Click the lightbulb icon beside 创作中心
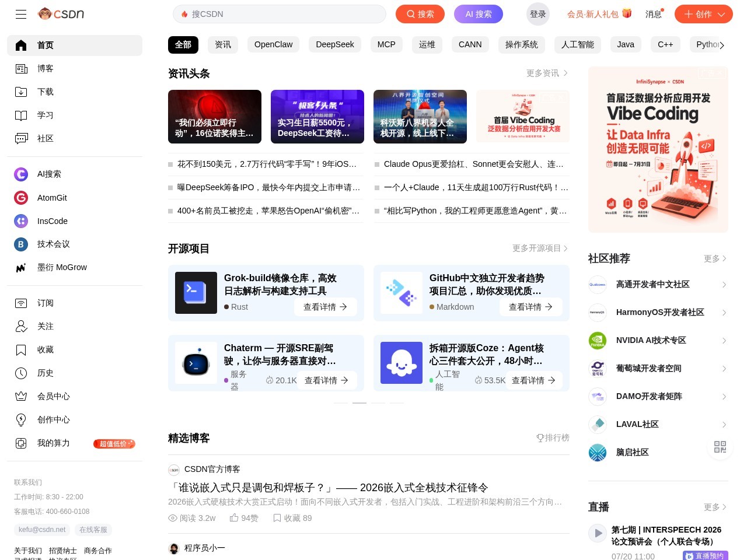This screenshot has height=560, width=747. (x=21, y=419)
